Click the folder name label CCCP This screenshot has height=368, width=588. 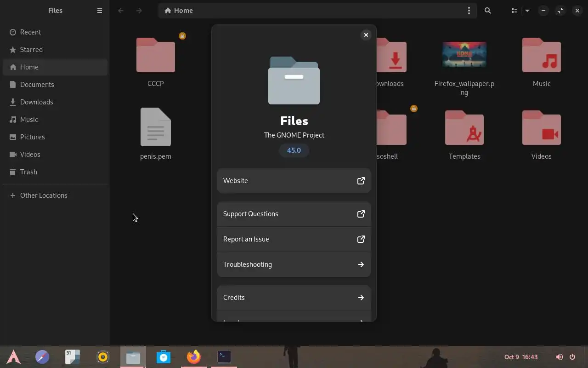(x=156, y=84)
